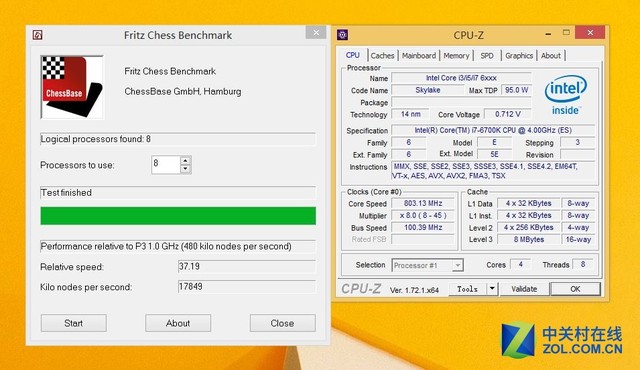The width and height of the screenshot is (640, 370).
Task: Click the CPU-Z title bar icon
Action: 343,35
